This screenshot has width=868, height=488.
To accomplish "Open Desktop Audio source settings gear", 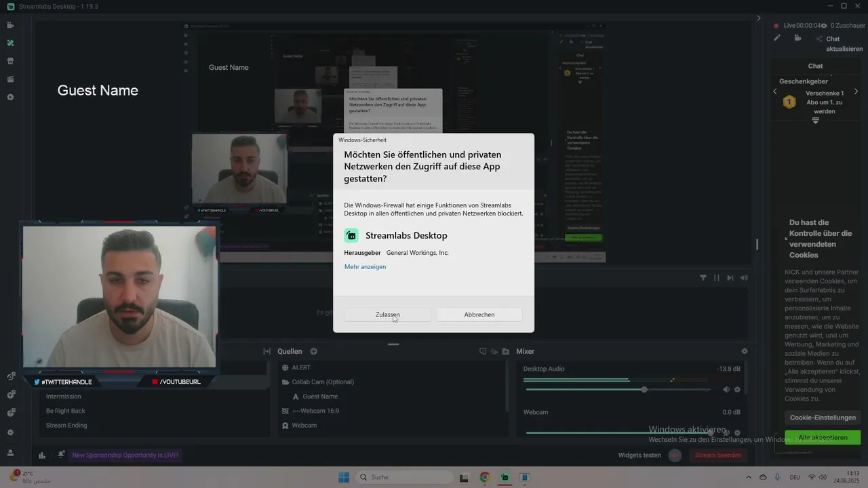I will tap(737, 390).
